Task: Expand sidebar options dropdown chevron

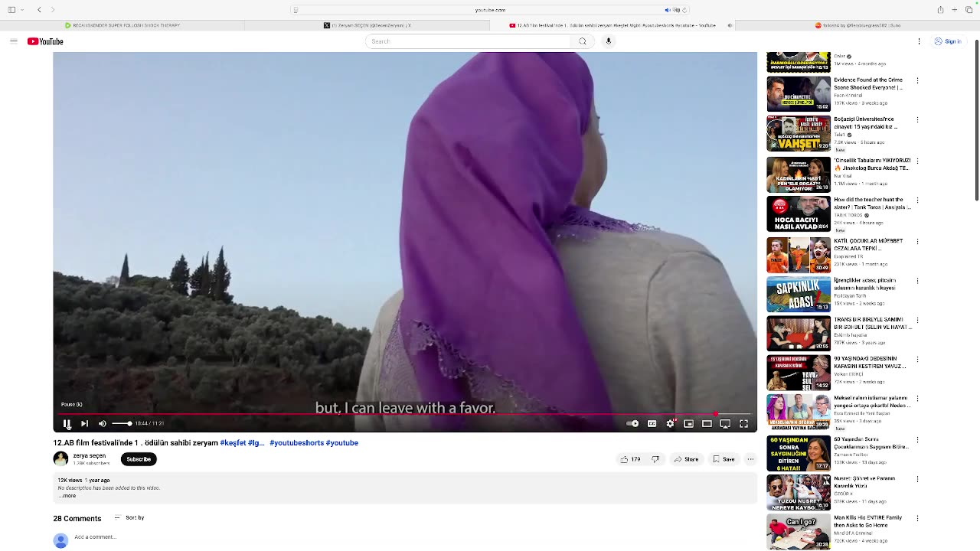Action: click(21, 10)
